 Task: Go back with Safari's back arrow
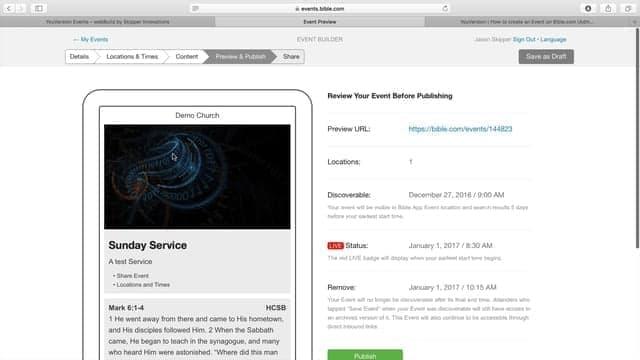[x=9, y=8]
